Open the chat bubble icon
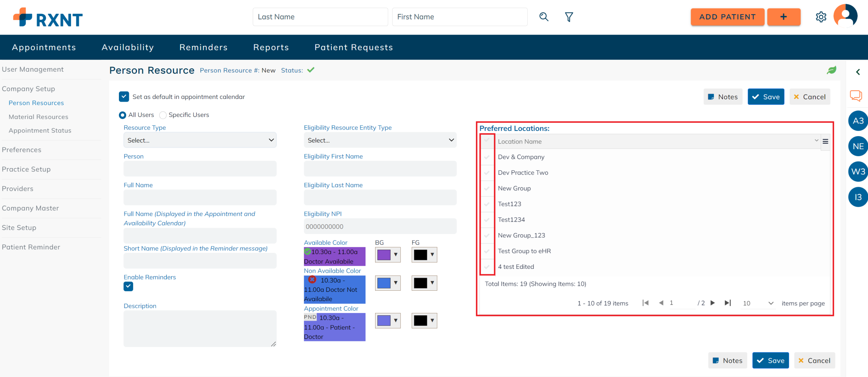Image resolution: width=868 pixels, height=377 pixels. click(x=855, y=96)
